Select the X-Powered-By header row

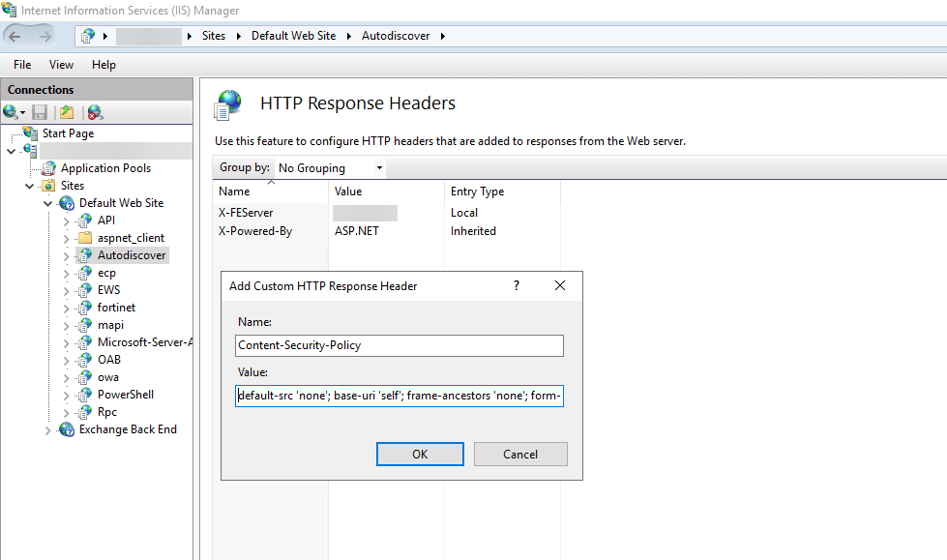click(255, 231)
